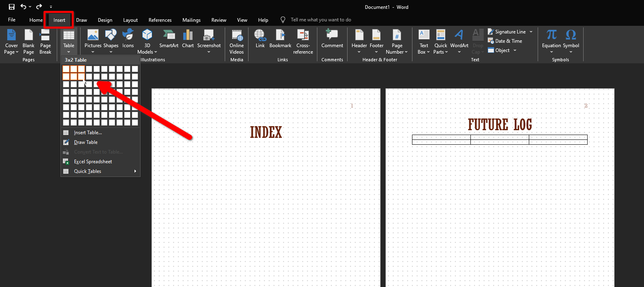This screenshot has width=644, height=287.
Task: Open the File menu
Action: 12,20
